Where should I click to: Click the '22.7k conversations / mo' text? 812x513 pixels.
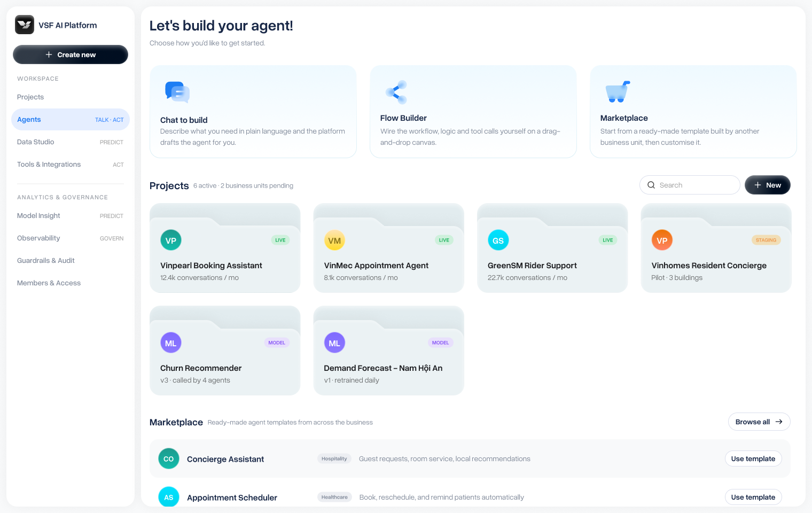coord(528,278)
